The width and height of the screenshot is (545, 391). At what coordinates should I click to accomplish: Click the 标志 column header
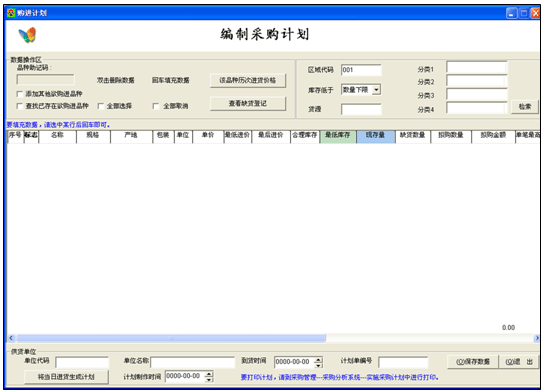[x=31, y=136]
